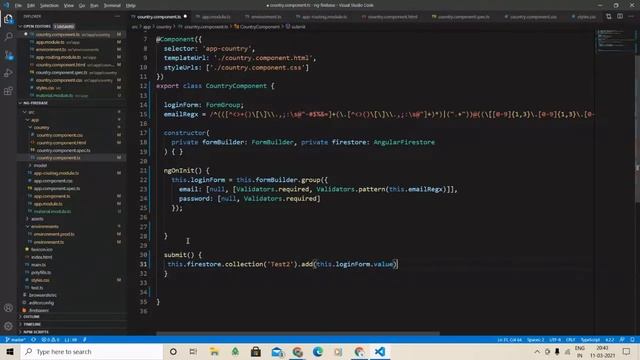The width and height of the screenshot is (640, 360).
Task: Open the Extensions view
Action: (8, 91)
